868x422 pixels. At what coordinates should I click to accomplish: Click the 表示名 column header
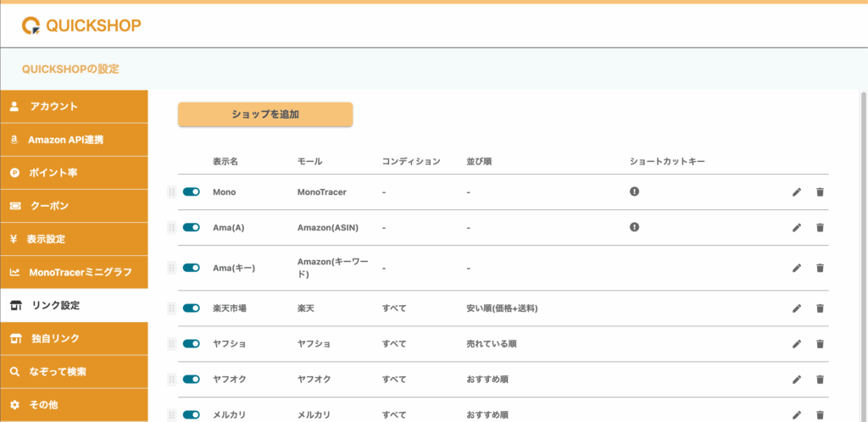tap(225, 162)
